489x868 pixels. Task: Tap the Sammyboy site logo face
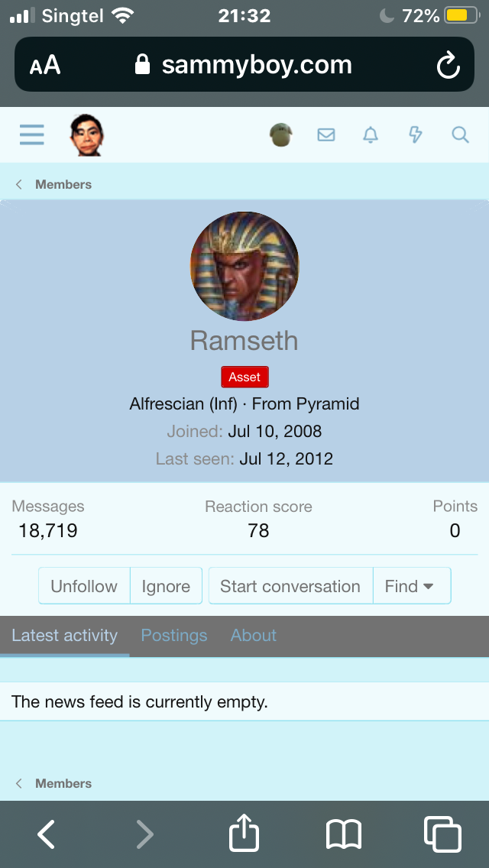[x=87, y=135]
